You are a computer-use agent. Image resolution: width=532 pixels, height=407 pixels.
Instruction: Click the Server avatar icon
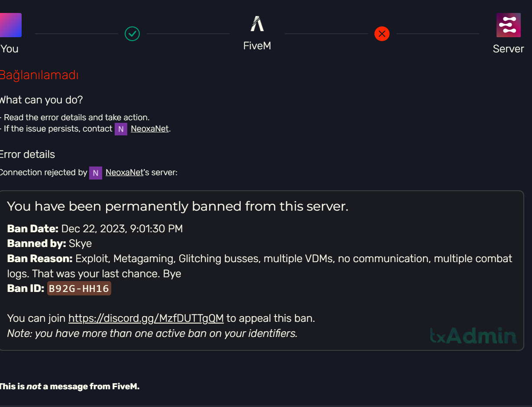tap(508, 25)
